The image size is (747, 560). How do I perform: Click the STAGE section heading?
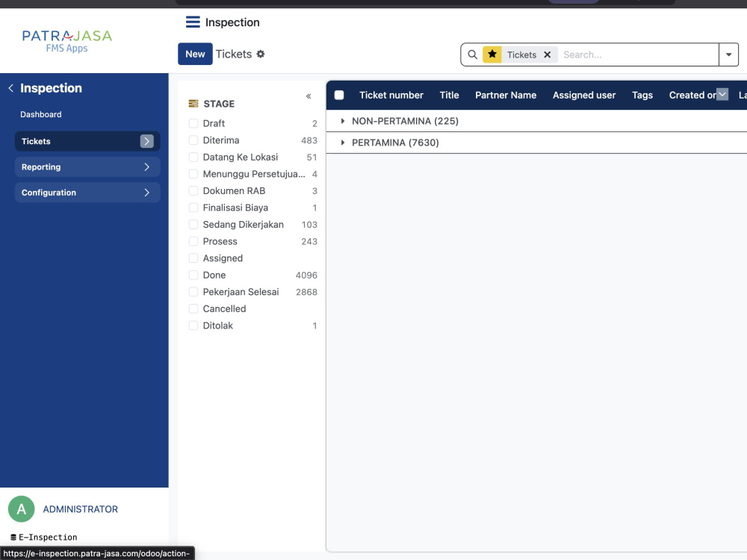[x=219, y=103]
